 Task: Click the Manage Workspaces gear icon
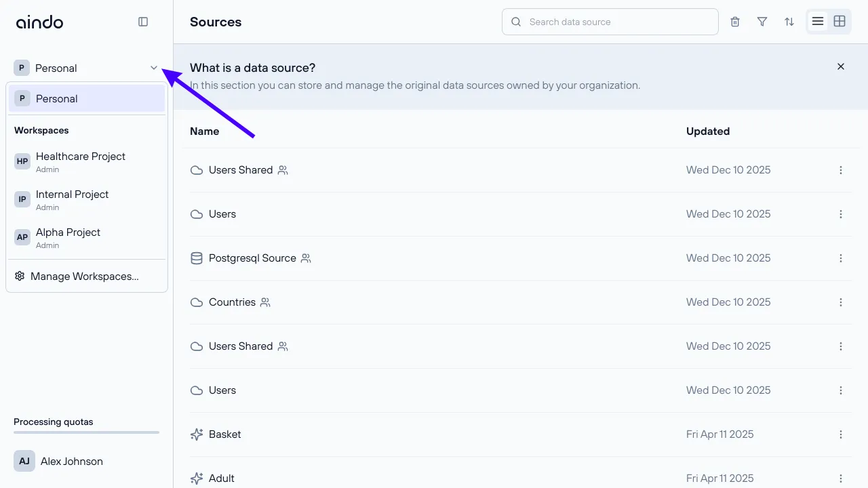[x=20, y=276]
